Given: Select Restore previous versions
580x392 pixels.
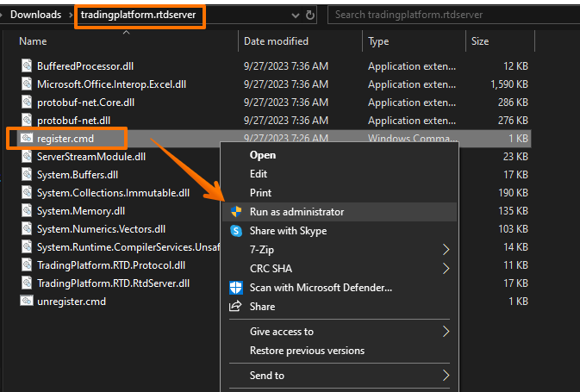Looking at the screenshot, I should (x=307, y=351).
